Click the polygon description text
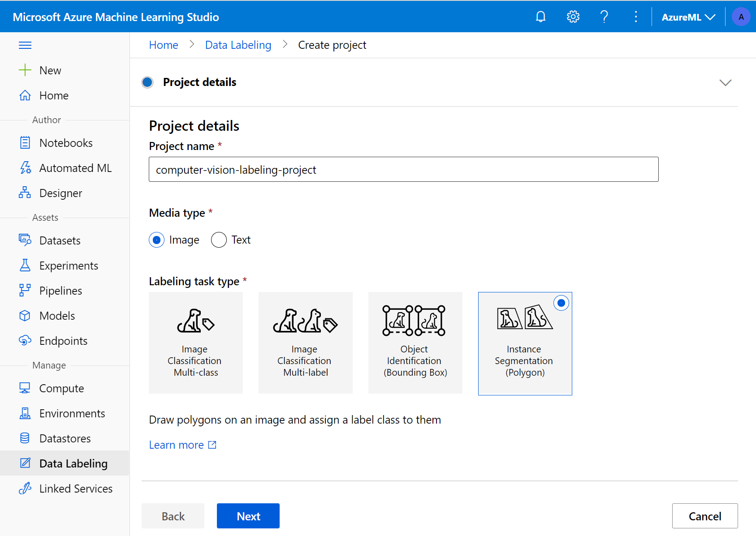756x536 pixels. coord(295,420)
